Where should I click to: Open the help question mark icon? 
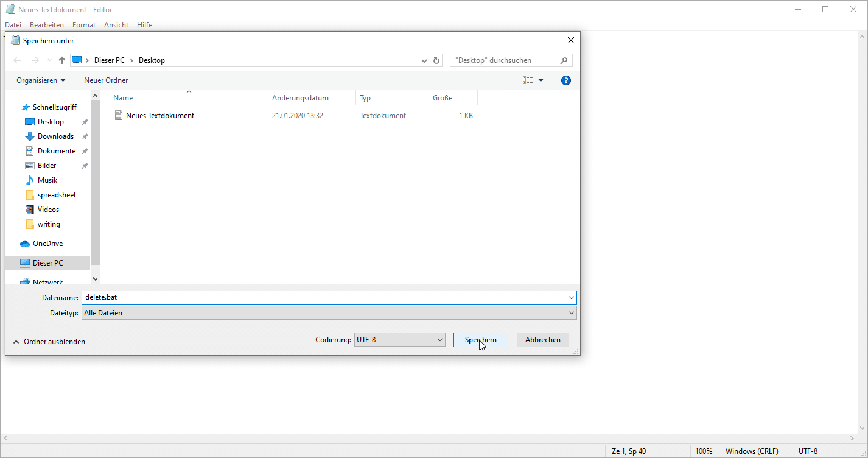[x=565, y=80]
